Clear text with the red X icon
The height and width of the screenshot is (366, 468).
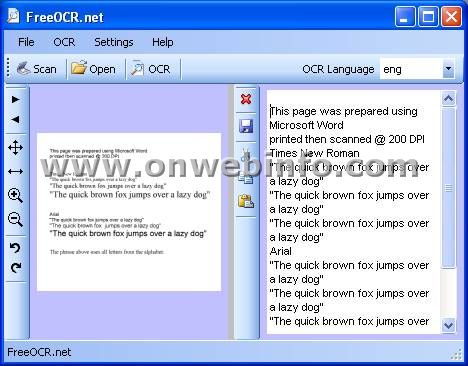[246, 99]
